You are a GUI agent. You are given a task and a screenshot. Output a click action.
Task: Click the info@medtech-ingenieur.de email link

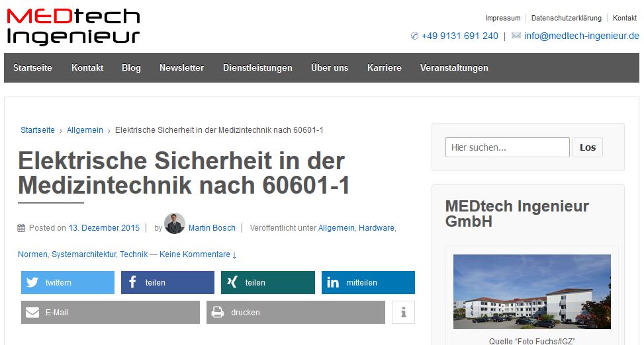pyautogui.click(x=581, y=36)
